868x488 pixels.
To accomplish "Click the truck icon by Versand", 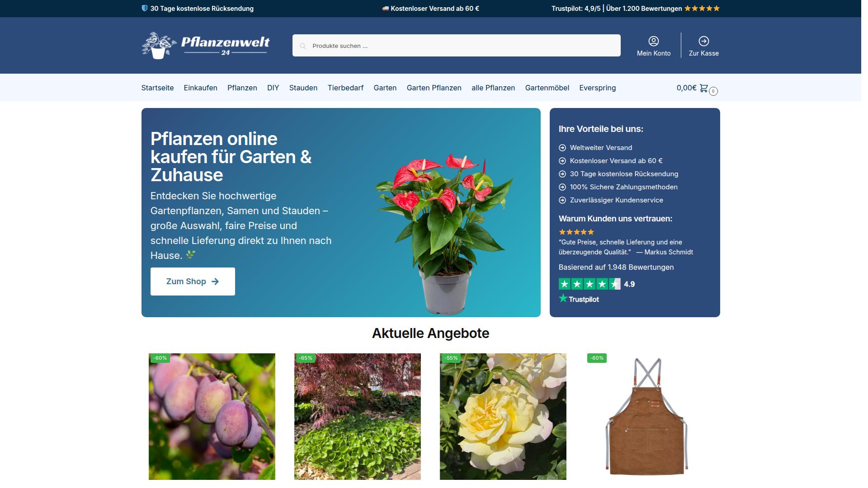I will click(385, 8).
